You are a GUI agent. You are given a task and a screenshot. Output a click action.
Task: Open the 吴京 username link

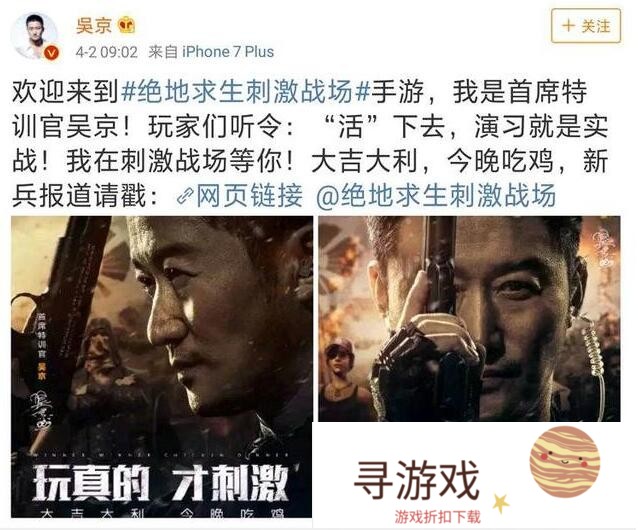(94, 26)
